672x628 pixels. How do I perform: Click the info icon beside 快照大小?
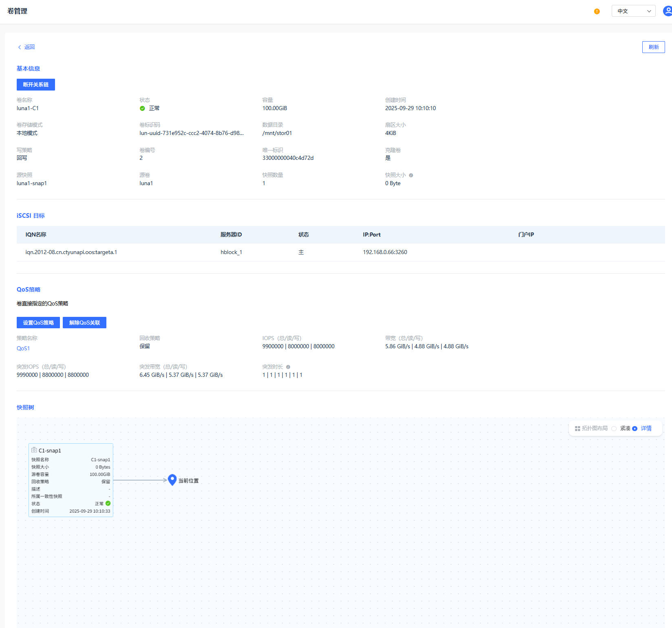(411, 175)
